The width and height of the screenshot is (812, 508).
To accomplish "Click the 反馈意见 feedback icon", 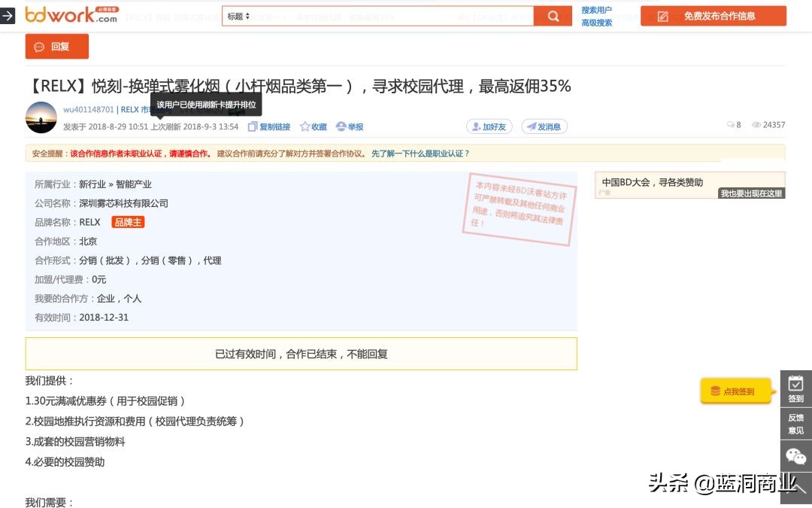I will click(795, 424).
